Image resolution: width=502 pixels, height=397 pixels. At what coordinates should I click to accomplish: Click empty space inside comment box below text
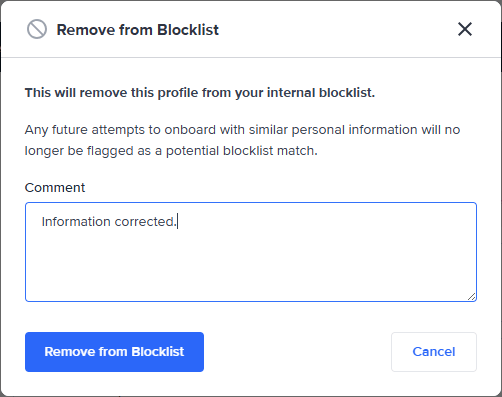(x=251, y=267)
